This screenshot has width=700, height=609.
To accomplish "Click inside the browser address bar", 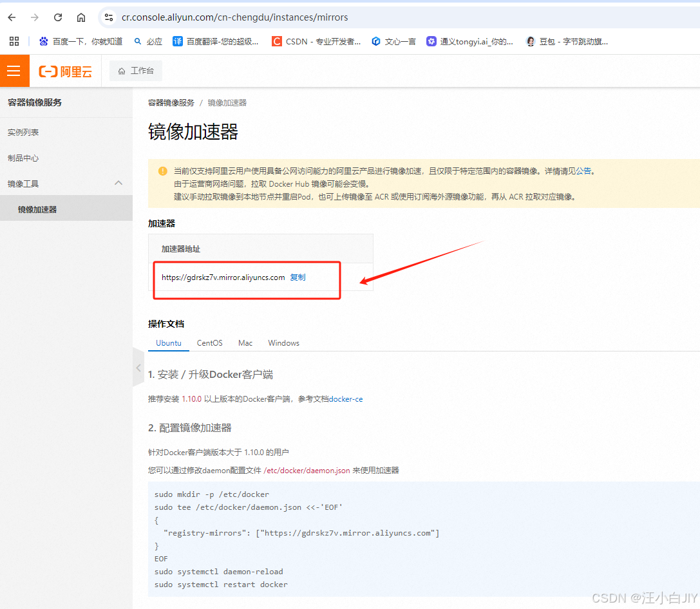I will pos(258,17).
